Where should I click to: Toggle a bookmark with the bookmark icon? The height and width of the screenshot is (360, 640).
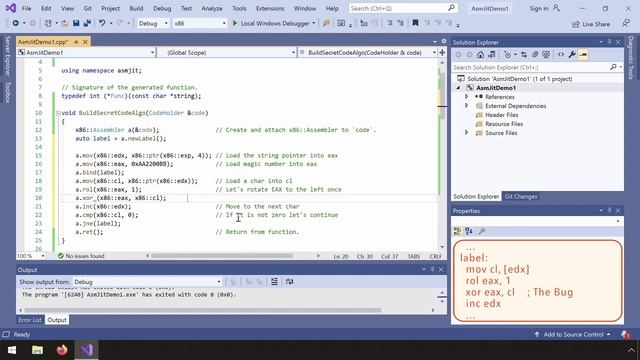coord(415,23)
